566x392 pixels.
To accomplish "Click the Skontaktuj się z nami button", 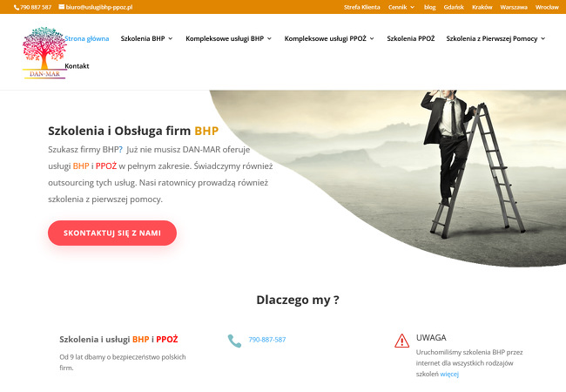I will point(112,233).
